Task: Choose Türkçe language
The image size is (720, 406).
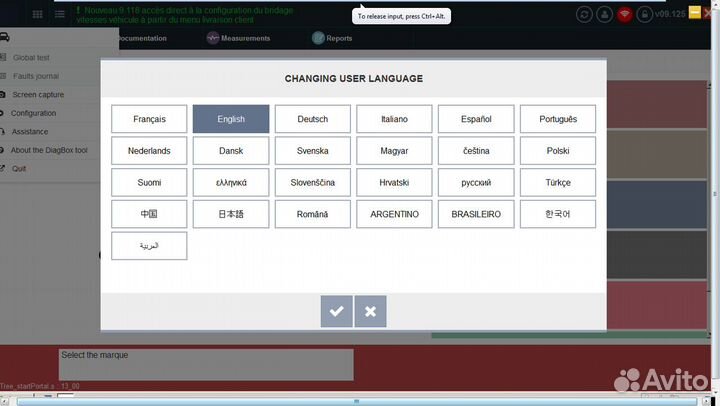Action: tap(558, 182)
